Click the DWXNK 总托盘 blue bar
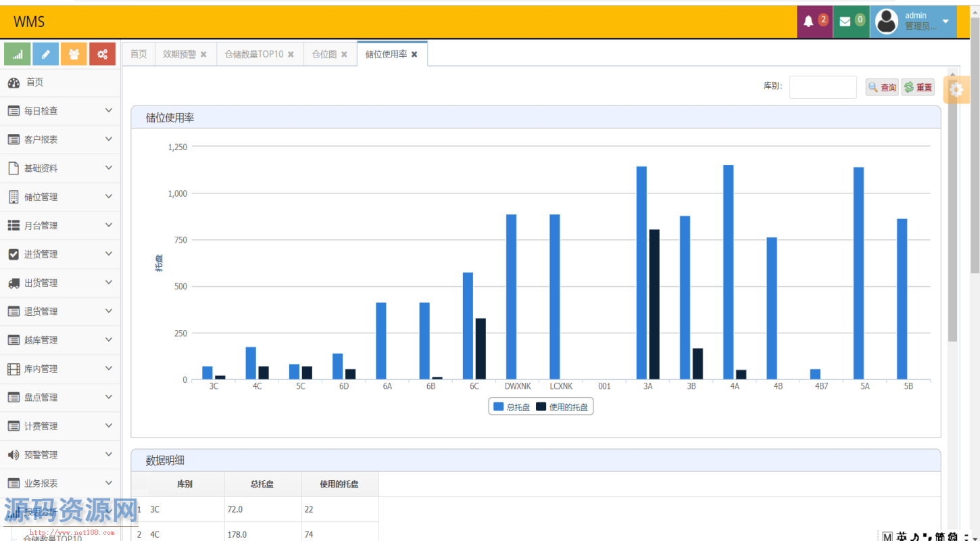 [x=511, y=297]
